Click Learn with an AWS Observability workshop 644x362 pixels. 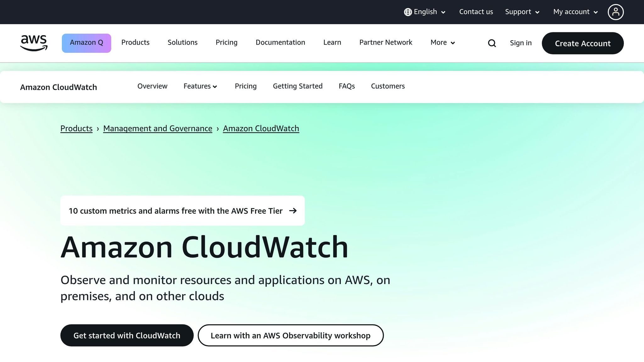coord(291,335)
